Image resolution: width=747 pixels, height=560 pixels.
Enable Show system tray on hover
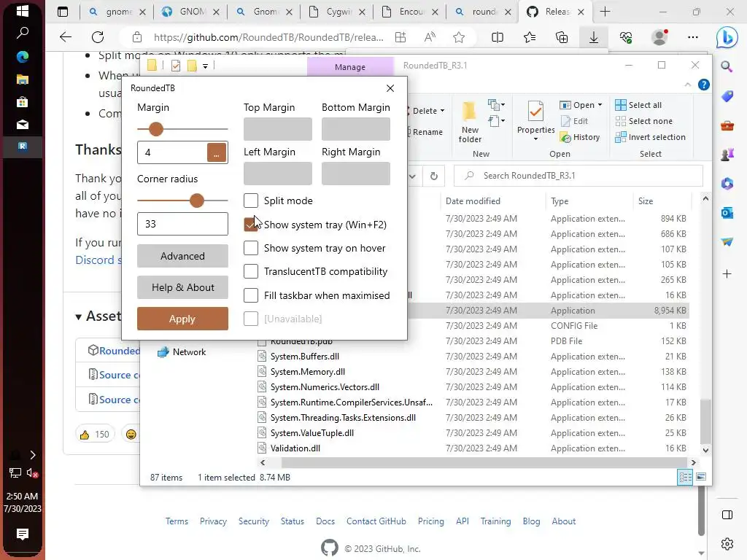(x=251, y=248)
